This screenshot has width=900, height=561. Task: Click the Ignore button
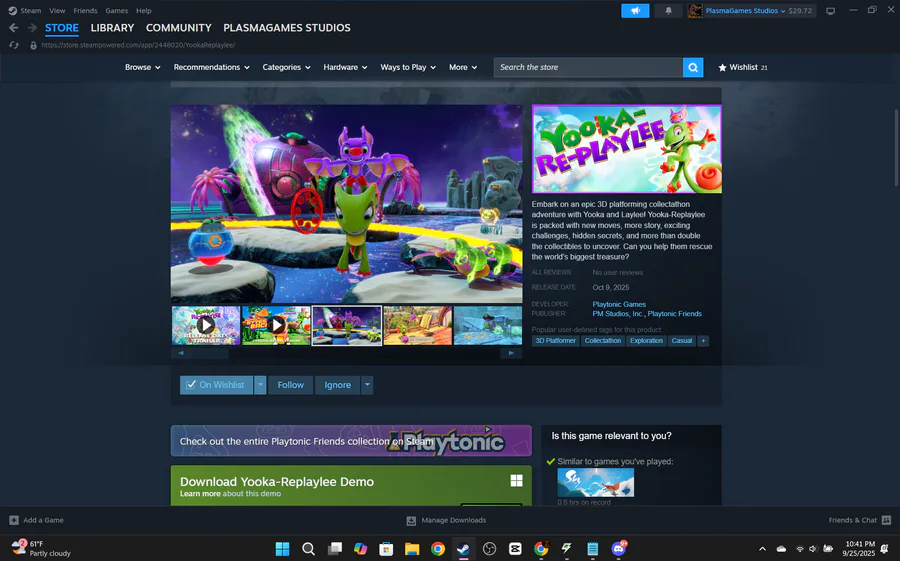click(338, 385)
